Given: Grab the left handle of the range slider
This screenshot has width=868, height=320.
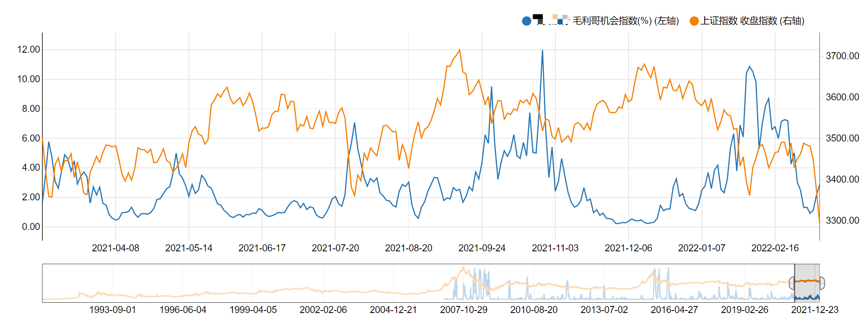Looking at the screenshot, I should pyautogui.click(x=791, y=283).
